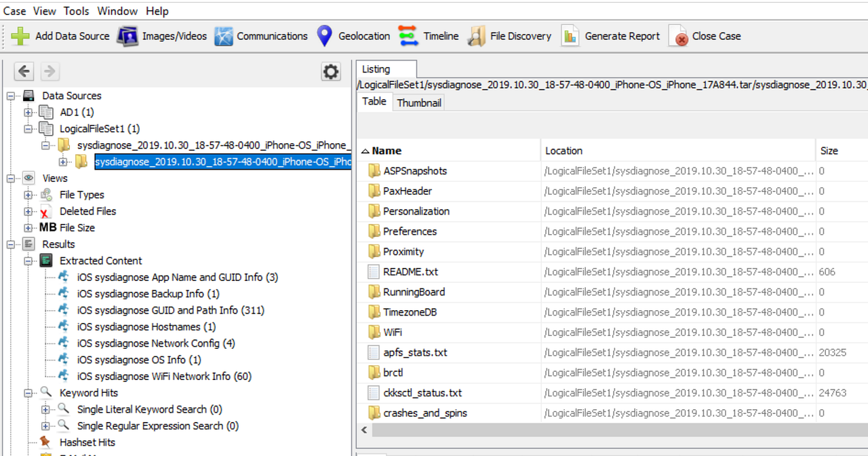Screen dimensions: 868x456
Task: Click the Add Data Source plus icon
Action: click(x=20, y=36)
